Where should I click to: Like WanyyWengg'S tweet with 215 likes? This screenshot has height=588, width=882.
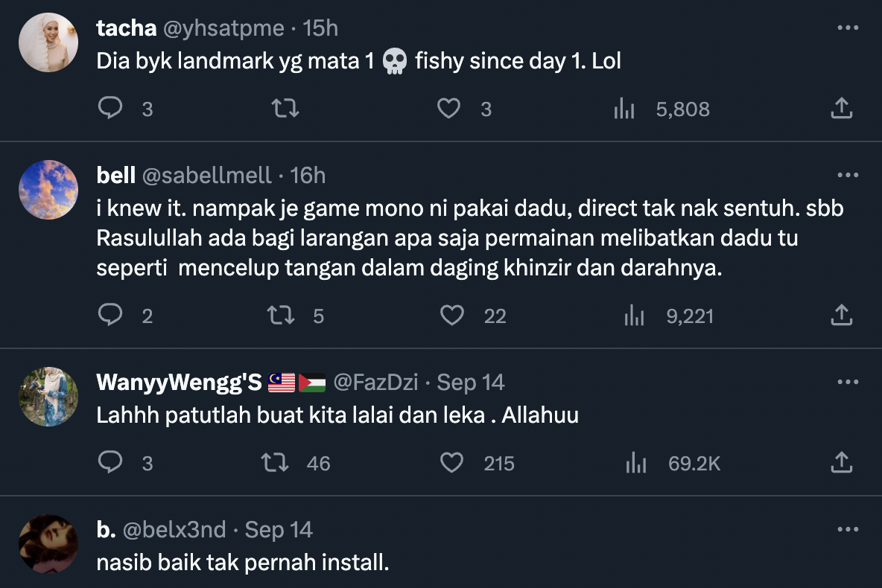click(452, 464)
